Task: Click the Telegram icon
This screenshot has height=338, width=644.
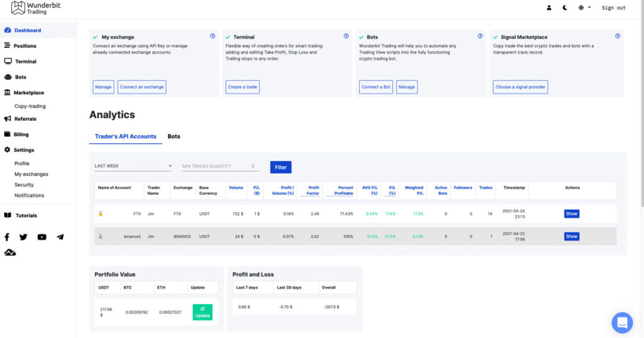Action: click(x=60, y=237)
